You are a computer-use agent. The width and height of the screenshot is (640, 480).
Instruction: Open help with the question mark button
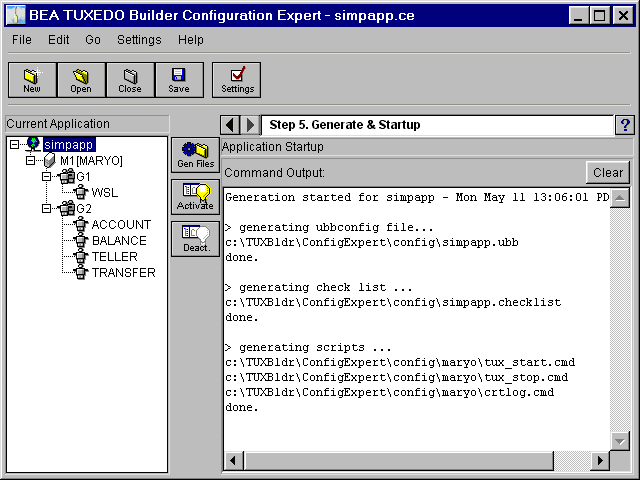(x=625, y=125)
